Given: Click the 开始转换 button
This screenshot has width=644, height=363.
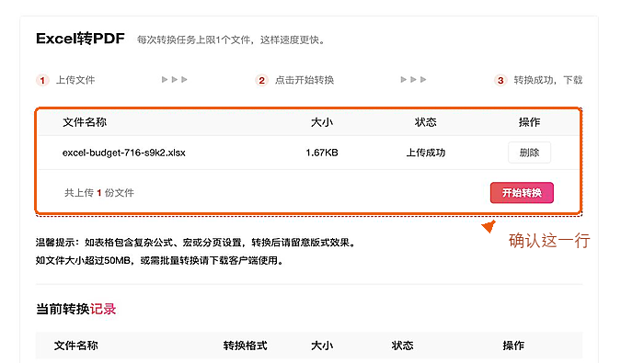Looking at the screenshot, I should point(522,193).
